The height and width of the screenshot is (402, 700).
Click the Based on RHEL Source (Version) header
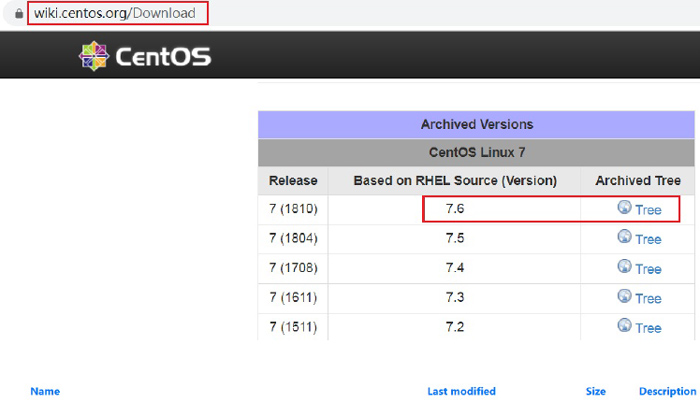[x=454, y=180]
